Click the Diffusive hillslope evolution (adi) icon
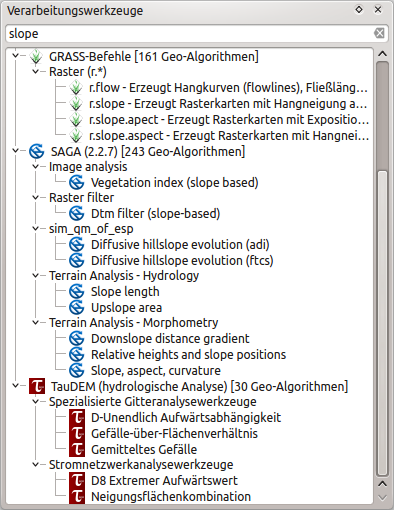Screen dimensions: 394x510 (77, 245)
